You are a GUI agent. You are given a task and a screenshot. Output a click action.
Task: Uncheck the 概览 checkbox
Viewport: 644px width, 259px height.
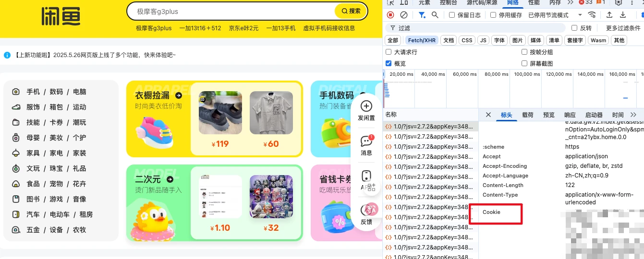tap(389, 63)
